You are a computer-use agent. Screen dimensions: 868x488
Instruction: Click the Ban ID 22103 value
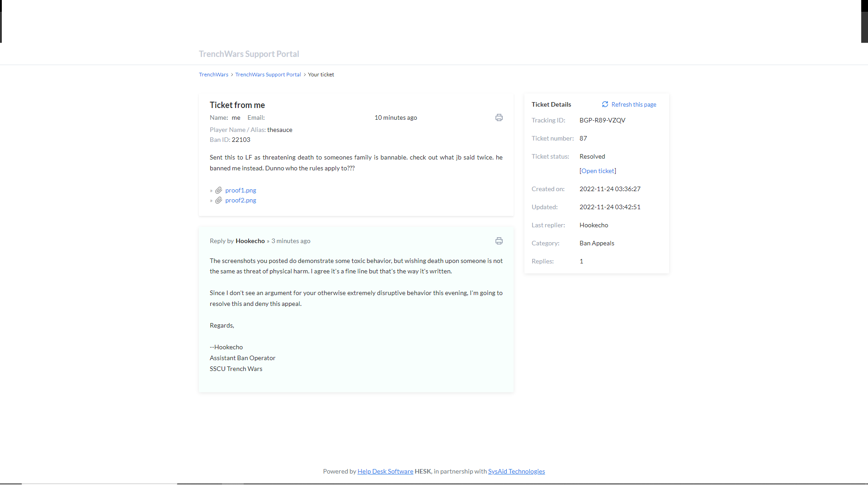point(241,140)
